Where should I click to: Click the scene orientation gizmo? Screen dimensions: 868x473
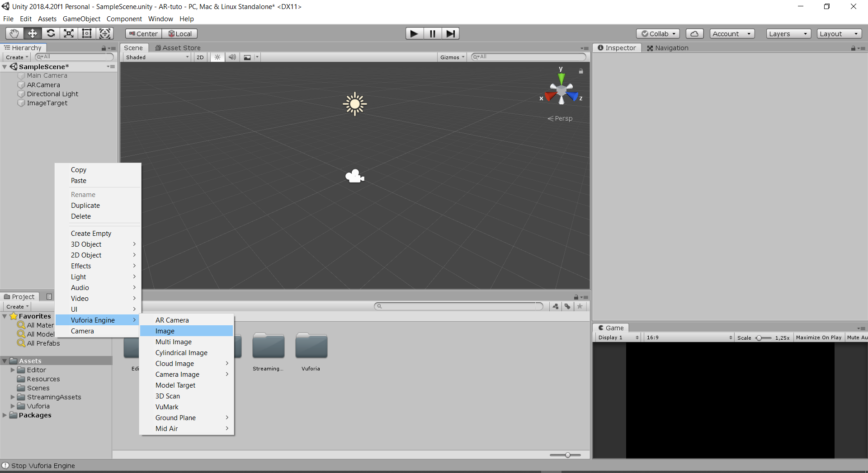pyautogui.click(x=561, y=91)
